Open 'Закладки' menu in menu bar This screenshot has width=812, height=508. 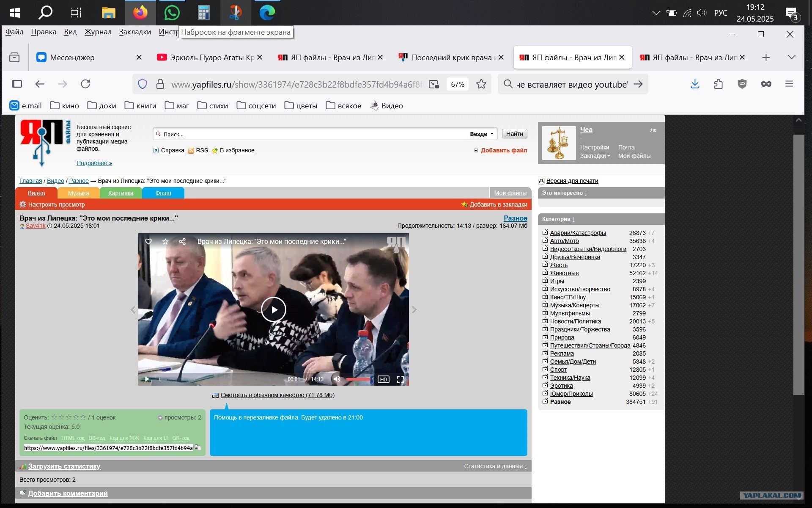135,32
